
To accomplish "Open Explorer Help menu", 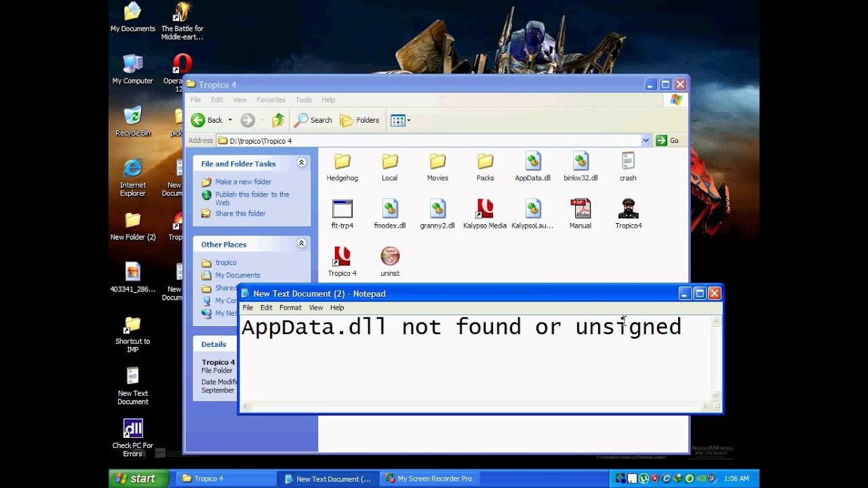I will point(328,100).
